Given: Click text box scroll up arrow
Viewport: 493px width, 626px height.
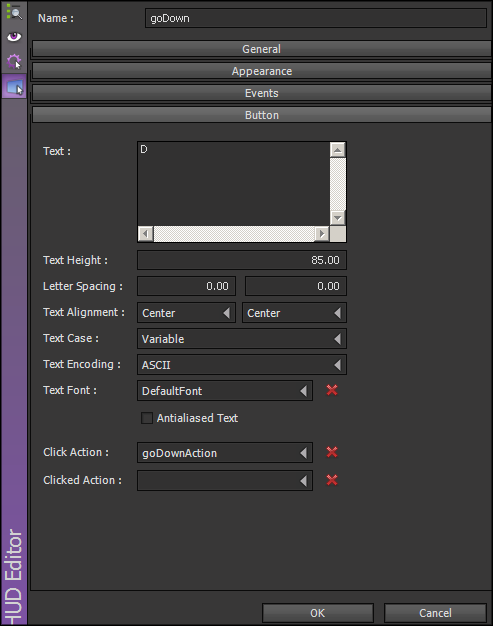Looking at the screenshot, I should [338, 150].
